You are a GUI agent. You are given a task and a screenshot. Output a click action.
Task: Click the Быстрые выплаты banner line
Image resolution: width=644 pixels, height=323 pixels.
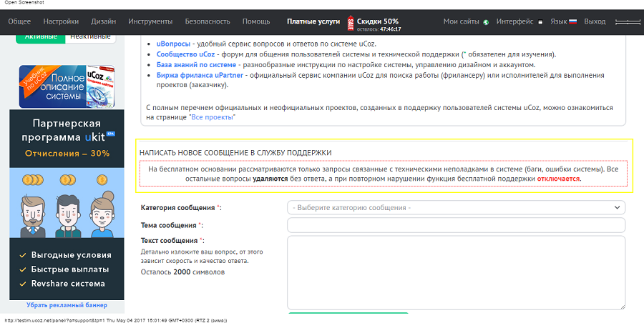70,269
